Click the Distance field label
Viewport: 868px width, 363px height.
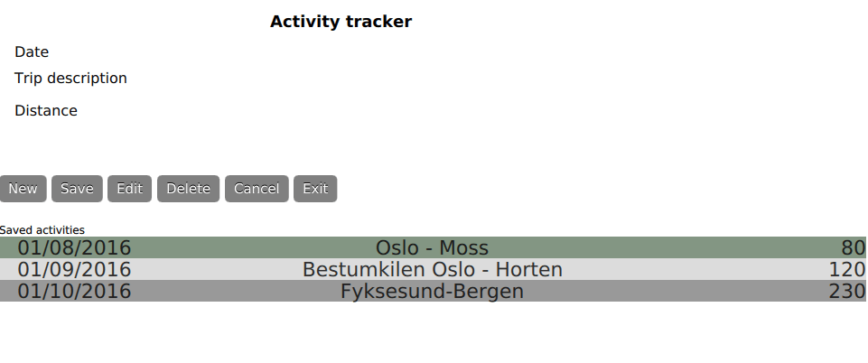tap(46, 111)
